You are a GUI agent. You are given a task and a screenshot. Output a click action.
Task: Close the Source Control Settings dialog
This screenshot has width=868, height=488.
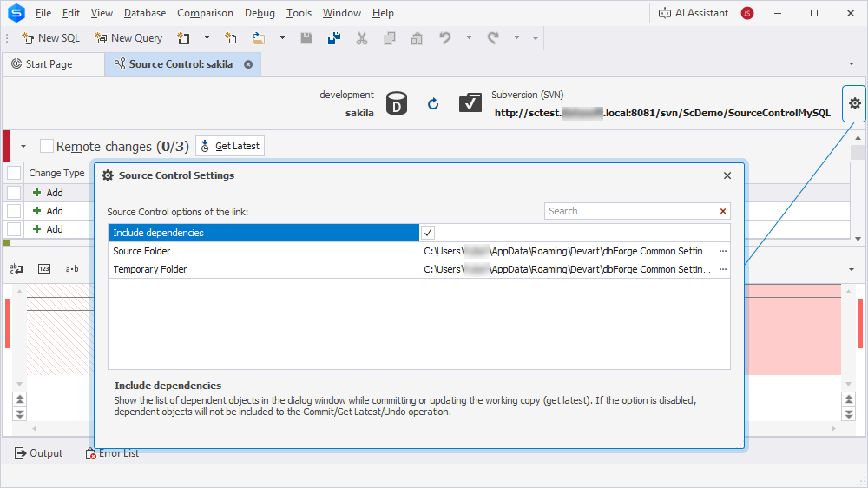pyautogui.click(x=727, y=175)
